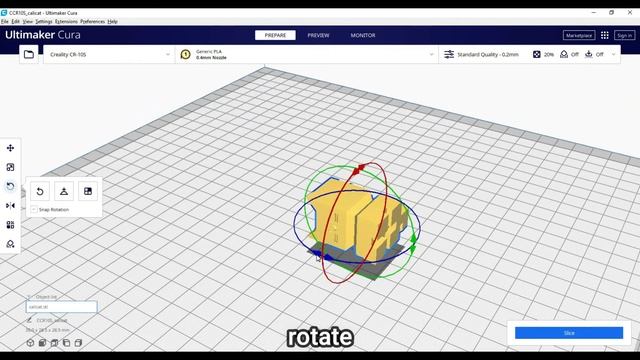Open the View menu
640x360 pixels.
point(28,22)
